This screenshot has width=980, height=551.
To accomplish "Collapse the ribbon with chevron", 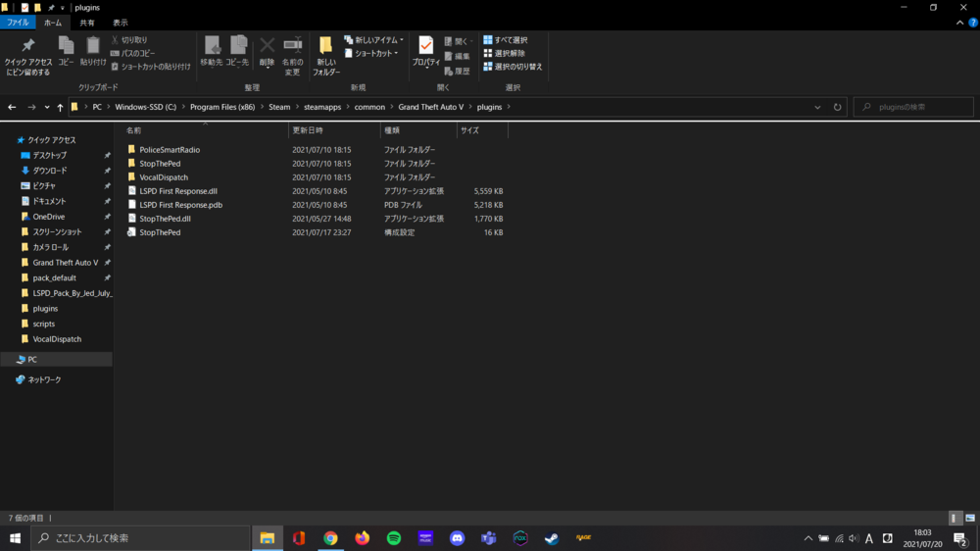I will (x=959, y=23).
